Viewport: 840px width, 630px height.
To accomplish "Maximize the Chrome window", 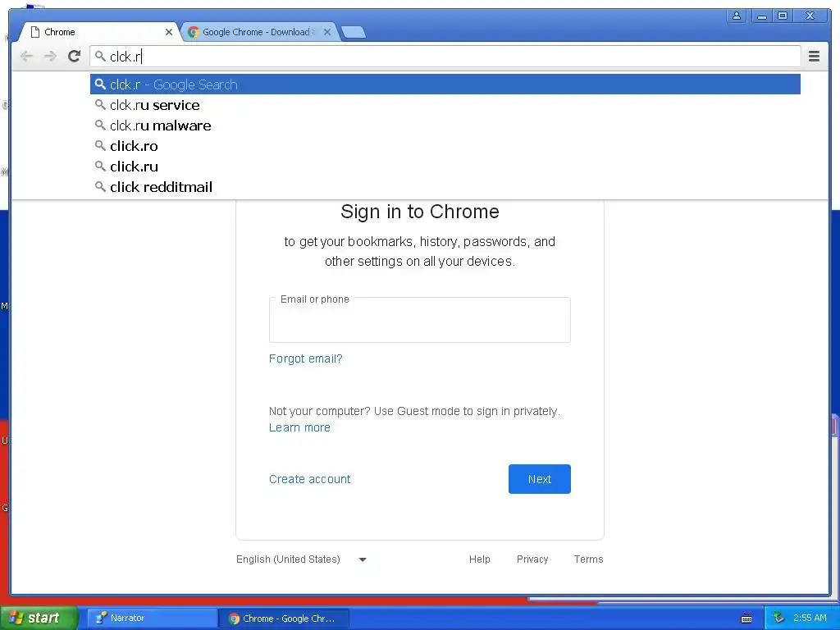I will [783, 16].
